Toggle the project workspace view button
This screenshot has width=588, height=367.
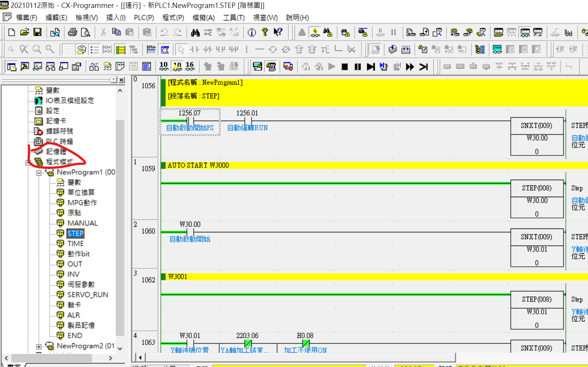coord(12,67)
